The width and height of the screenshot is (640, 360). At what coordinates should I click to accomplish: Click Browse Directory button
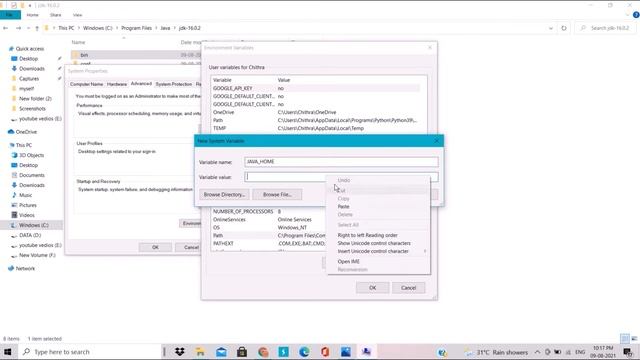[x=224, y=195]
